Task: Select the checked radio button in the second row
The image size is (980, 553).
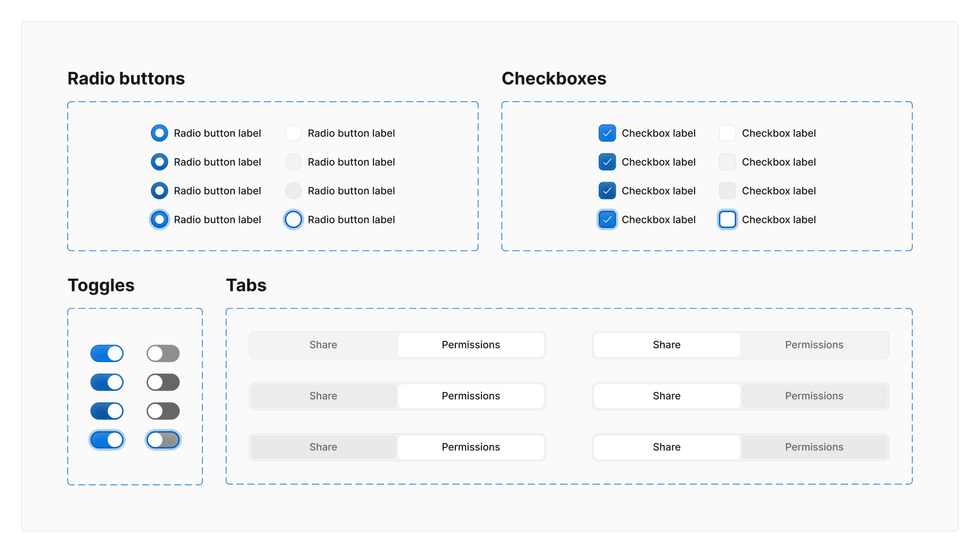Action: (x=159, y=162)
